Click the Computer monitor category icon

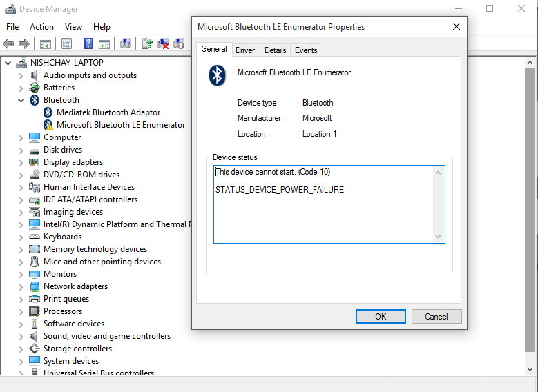35,137
